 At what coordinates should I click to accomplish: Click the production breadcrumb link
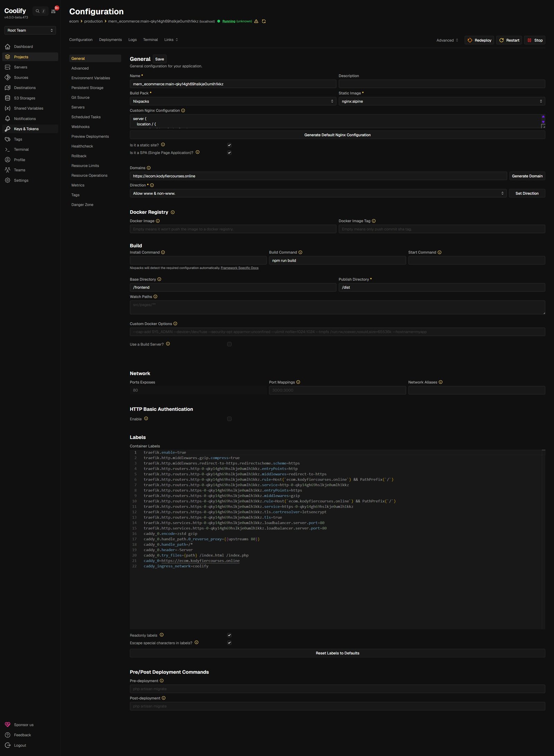click(x=93, y=21)
